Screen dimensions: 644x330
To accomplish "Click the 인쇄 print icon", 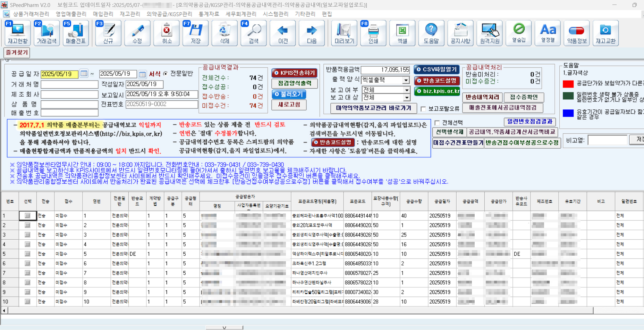I will pyautogui.click(x=373, y=33).
